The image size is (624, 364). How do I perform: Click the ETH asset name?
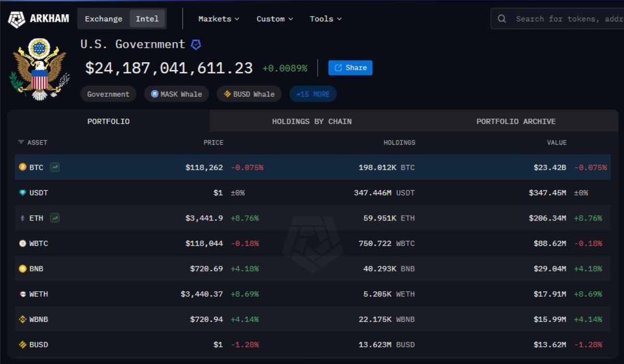pos(36,218)
